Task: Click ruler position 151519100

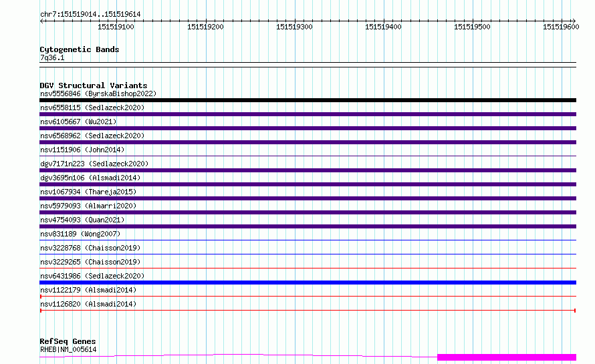Action: (x=116, y=27)
